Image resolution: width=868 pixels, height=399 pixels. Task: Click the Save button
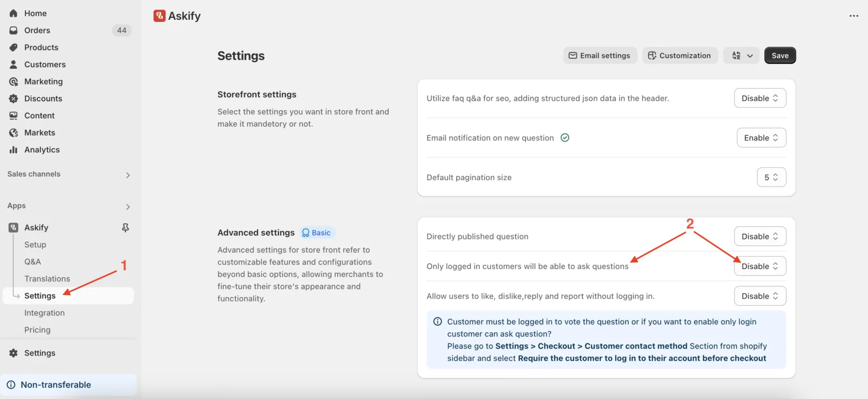780,55
